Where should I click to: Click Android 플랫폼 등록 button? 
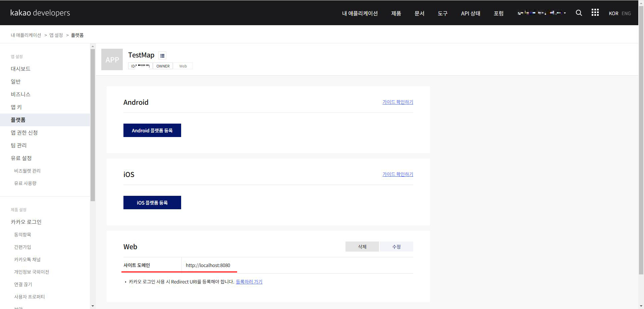pos(152,130)
